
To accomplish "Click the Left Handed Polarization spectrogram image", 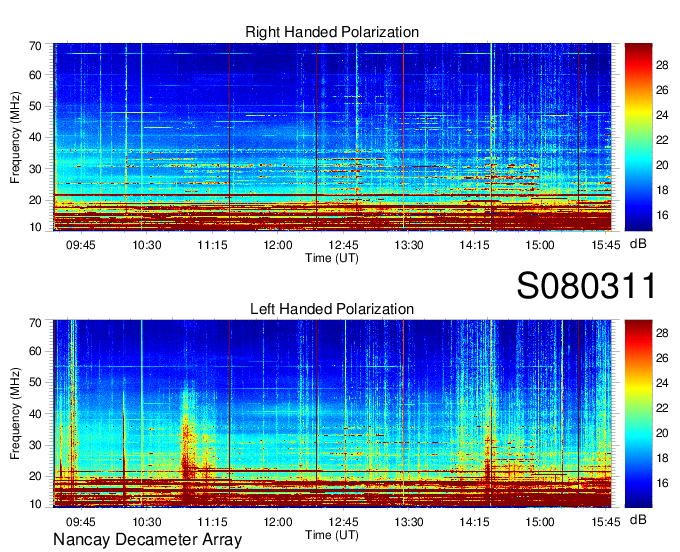I will pos(332,414).
